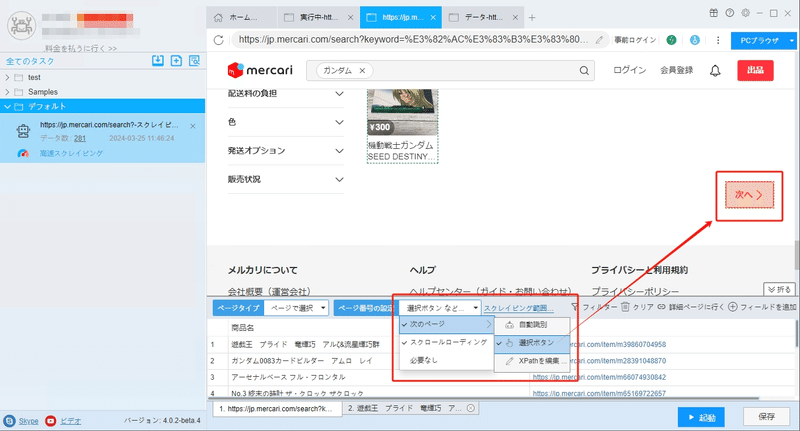
Task: Click the new task plus icon
Action: [x=176, y=61]
